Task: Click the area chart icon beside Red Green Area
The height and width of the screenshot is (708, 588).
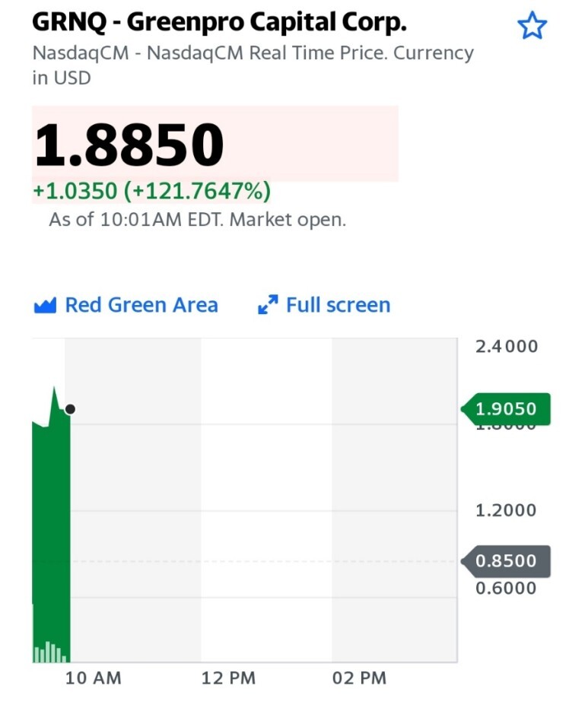Action: point(45,305)
